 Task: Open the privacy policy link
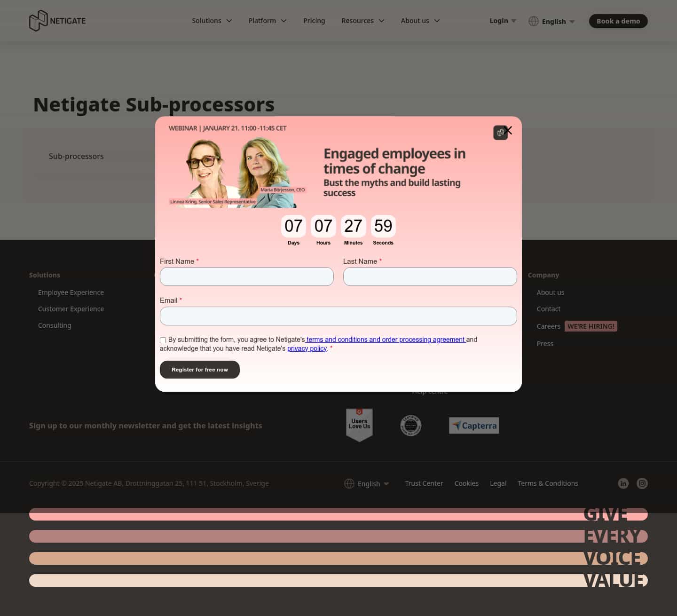[307, 348]
